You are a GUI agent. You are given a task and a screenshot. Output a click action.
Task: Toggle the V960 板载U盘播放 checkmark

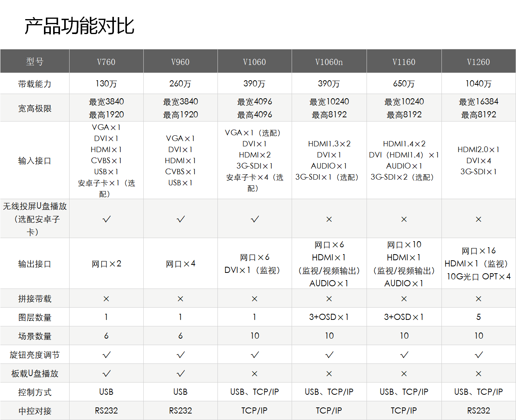(180, 373)
